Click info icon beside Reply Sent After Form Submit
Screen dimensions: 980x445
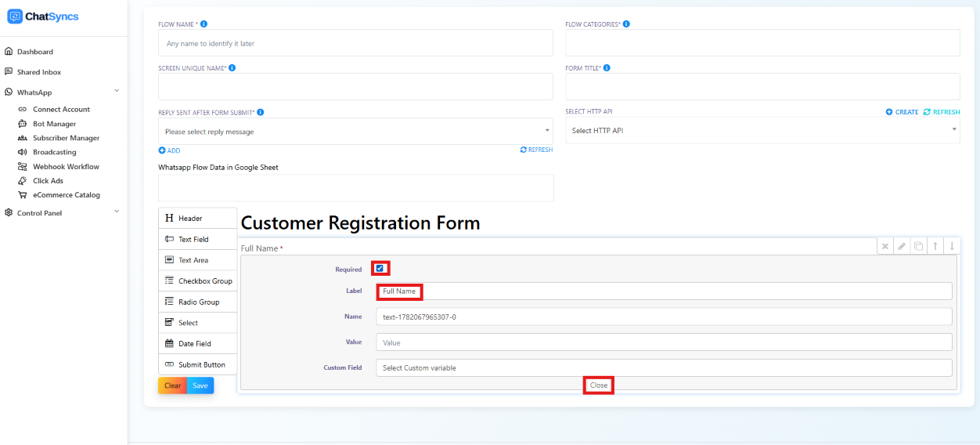point(261,112)
